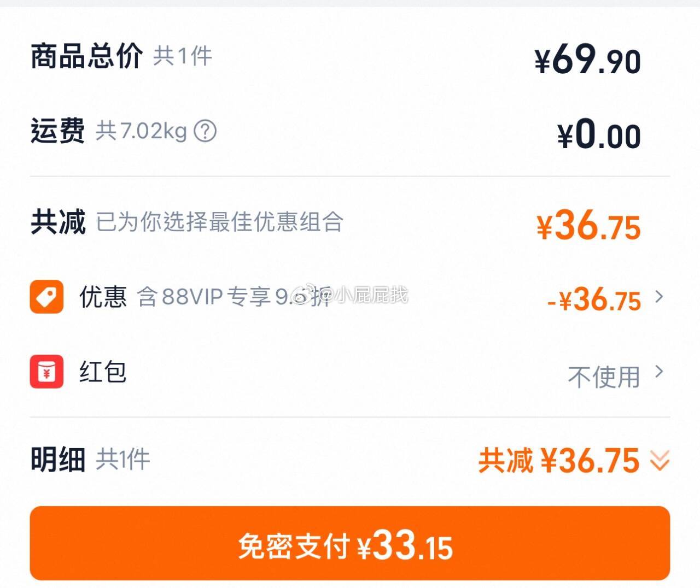Screen dimensions: 700x588
Task: Tap the 明细 details label
Action: click(58, 460)
